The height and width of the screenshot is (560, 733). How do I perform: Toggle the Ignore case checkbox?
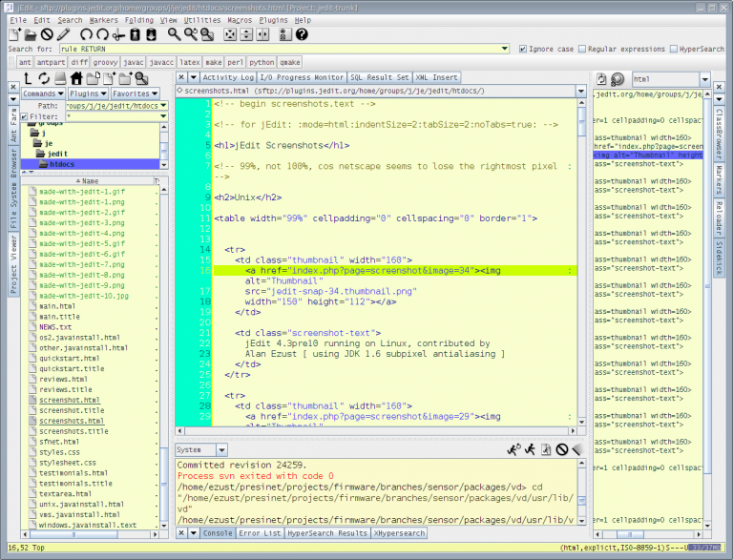[522, 49]
